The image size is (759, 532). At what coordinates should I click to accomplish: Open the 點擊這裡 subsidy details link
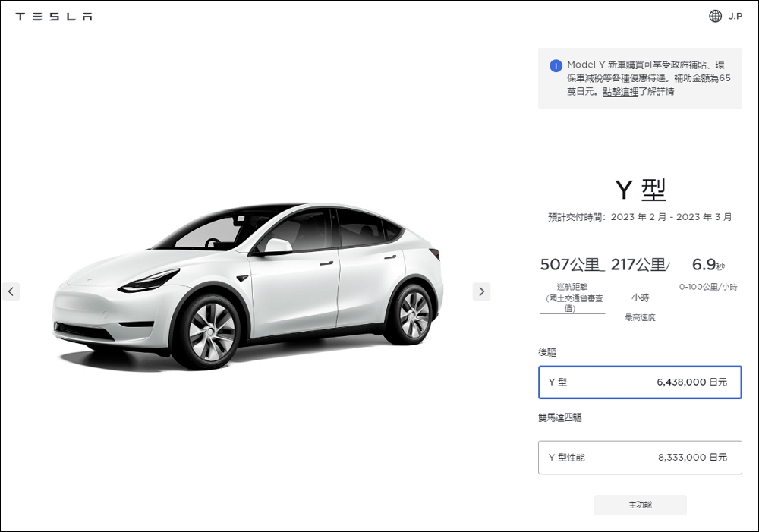621,92
